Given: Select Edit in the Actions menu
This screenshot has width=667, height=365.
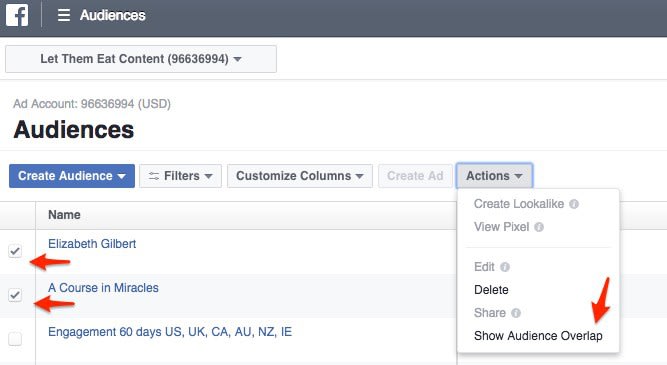Looking at the screenshot, I should pyautogui.click(x=484, y=267).
